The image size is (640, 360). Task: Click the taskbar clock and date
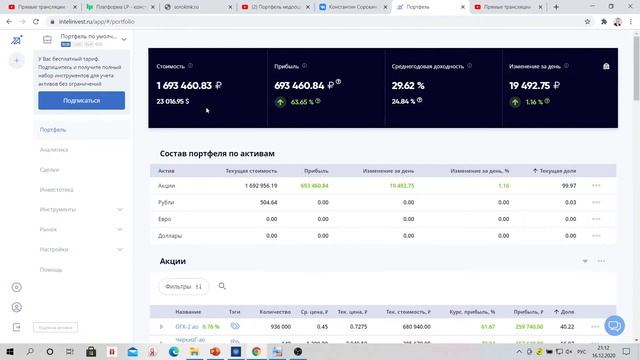coord(603,351)
